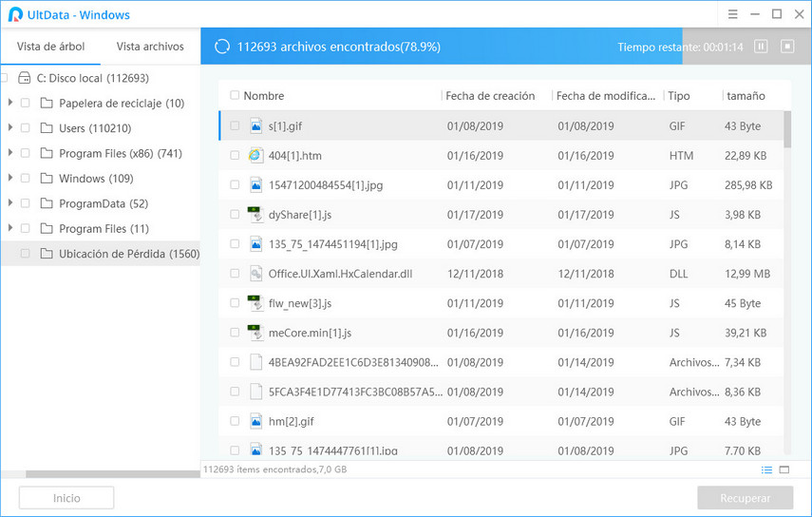This screenshot has width=812, height=517.
Task: Click the 404[1].htm Internet Explorer icon
Action: click(255, 156)
